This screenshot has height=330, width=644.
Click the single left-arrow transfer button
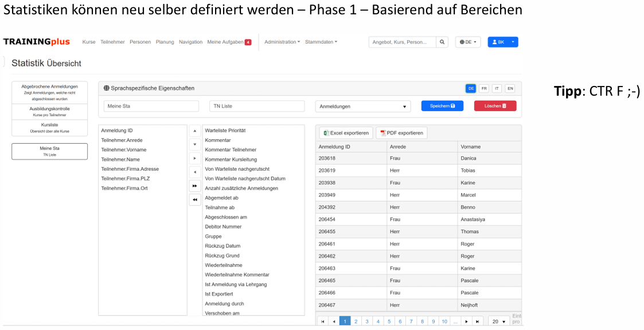point(195,172)
